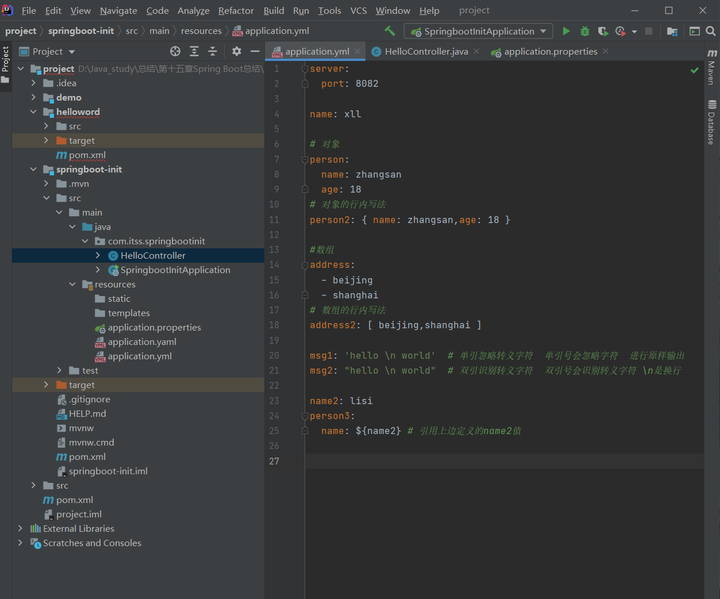Viewport: 720px width, 599px height.
Task: Toggle the Database tool window sidebar
Action: pyautogui.click(x=711, y=123)
